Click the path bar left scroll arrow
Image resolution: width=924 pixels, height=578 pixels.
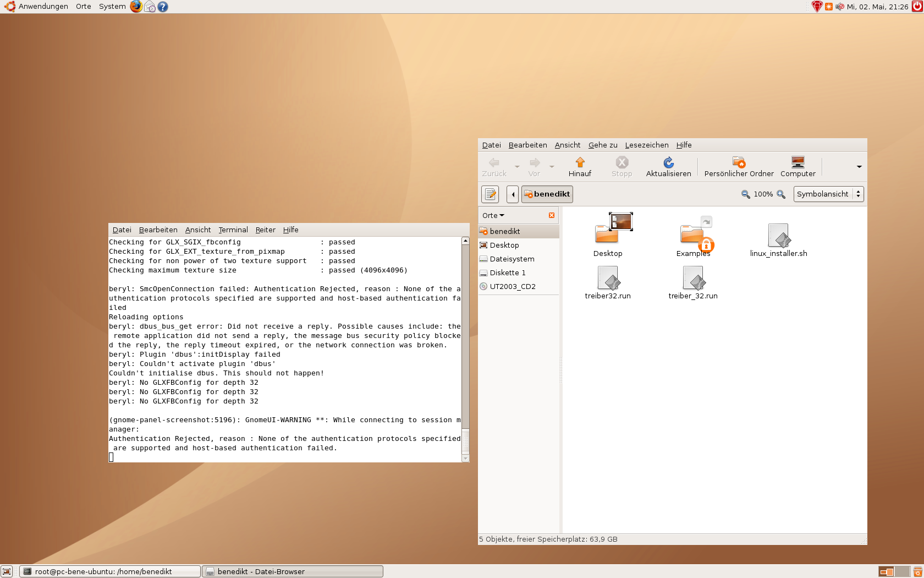[513, 194]
